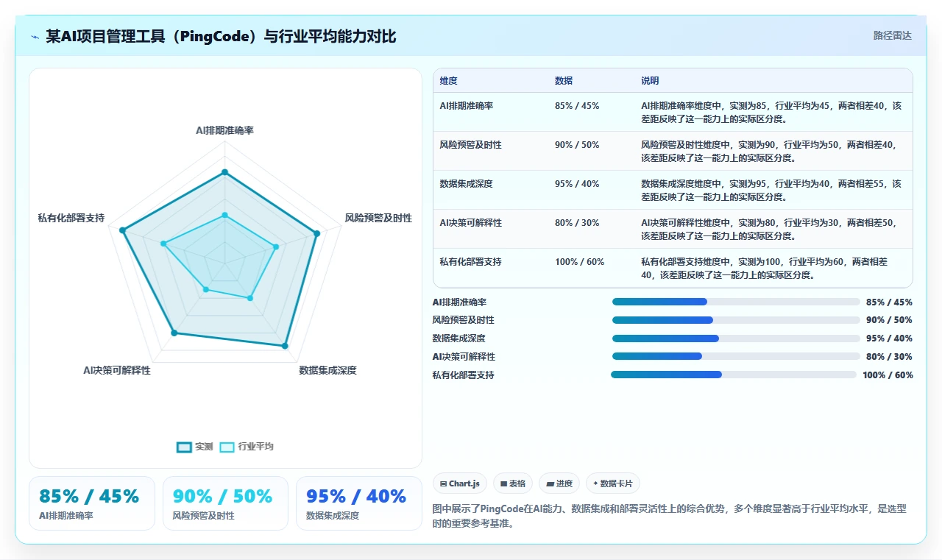Click the 数据集成深度 progress bar
Image resolution: width=942 pixels, height=560 pixels.
[736, 339]
